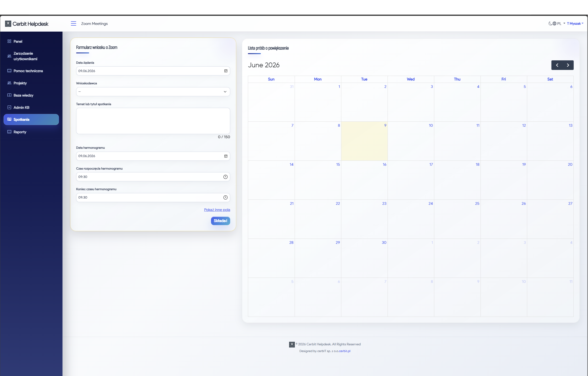Open Baza wiedzy in sidebar
This screenshot has width=588, height=376.
click(x=31, y=95)
